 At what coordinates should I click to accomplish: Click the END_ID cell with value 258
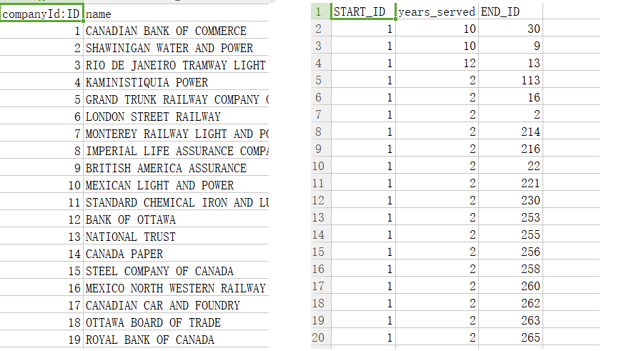point(510,269)
